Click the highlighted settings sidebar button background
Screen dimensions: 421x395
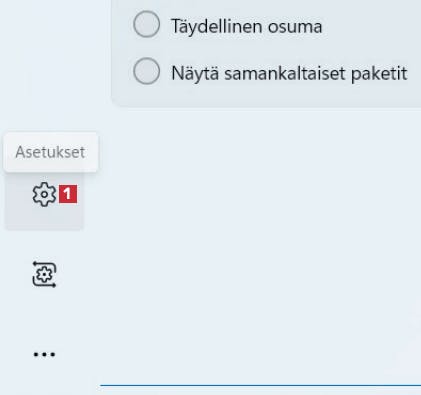pyautogui.click(x=44, y=200)
